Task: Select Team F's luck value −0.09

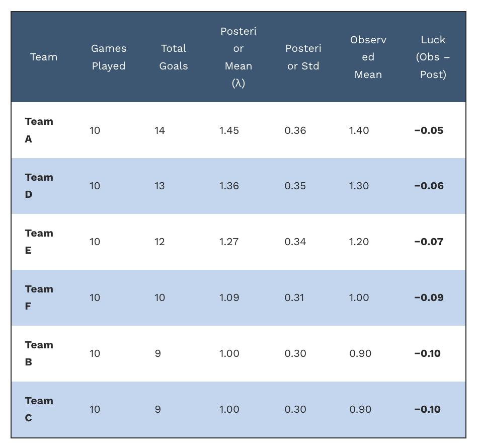Action: (x=429, y=297)
